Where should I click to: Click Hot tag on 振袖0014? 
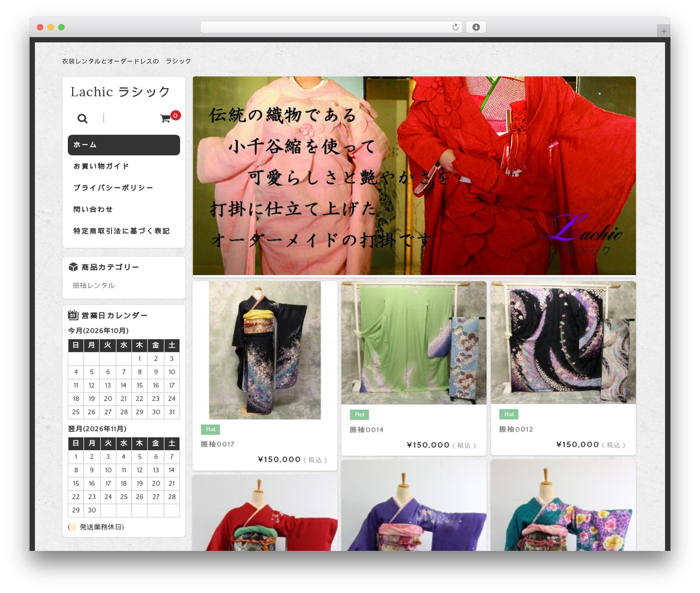coord(359,415)
